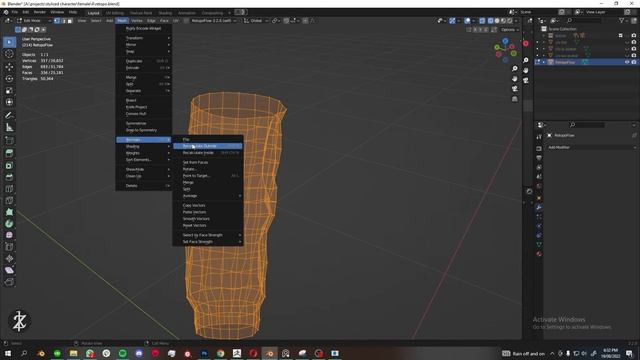640x360 pixels.
Task: Toggle visibility eye of RetopoFlow object
Action: pos(627,62)
